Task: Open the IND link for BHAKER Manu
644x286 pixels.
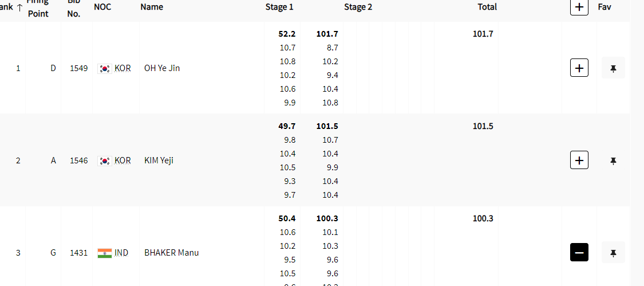Action: click(121, 252)
